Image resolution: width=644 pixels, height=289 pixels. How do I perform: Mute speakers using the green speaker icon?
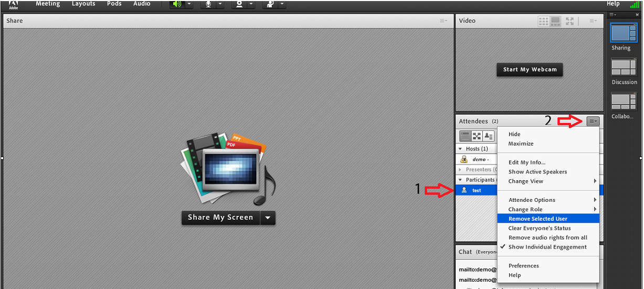tap(177, 4)
